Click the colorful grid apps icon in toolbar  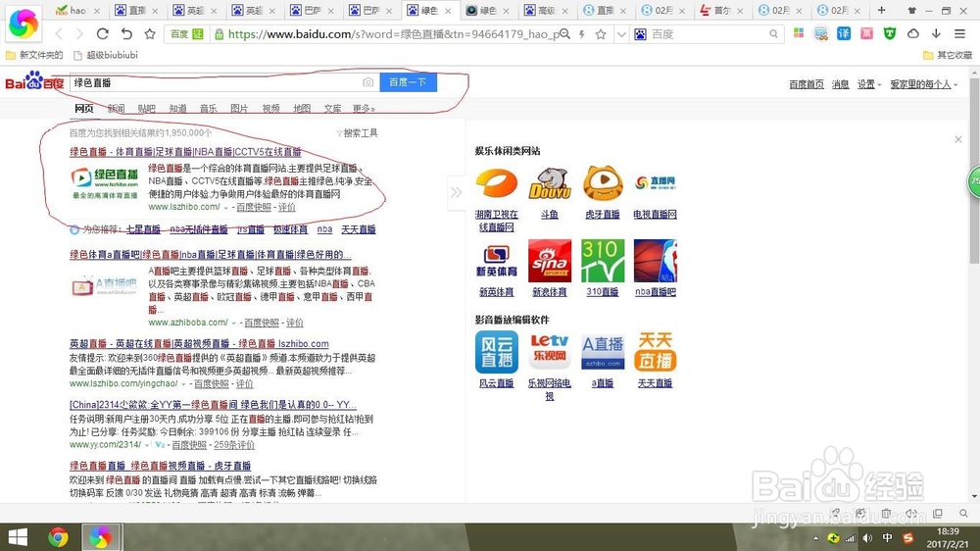(798, 33)
